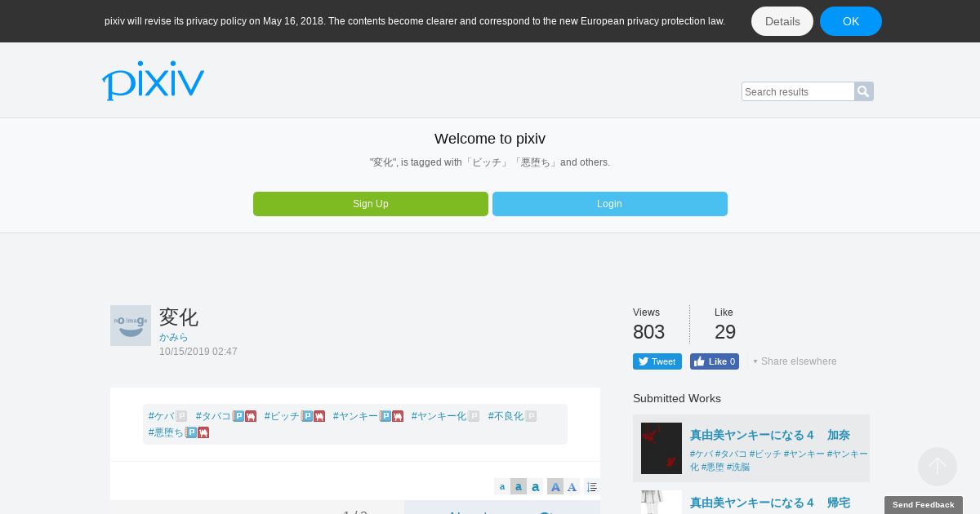Click the green Sign Up button
The width and height of the screenshot is (980, 514).
tap(371, 204)
